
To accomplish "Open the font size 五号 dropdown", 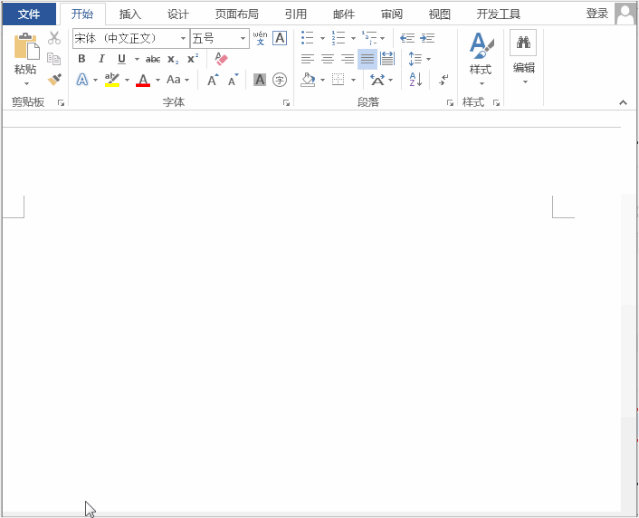I will pos(243,38).
